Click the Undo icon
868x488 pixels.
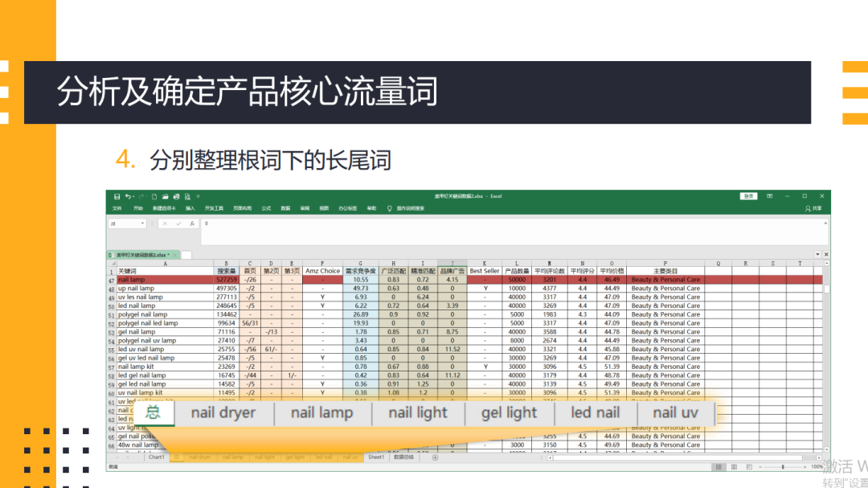pyautogui.click(x=128, y=195)
